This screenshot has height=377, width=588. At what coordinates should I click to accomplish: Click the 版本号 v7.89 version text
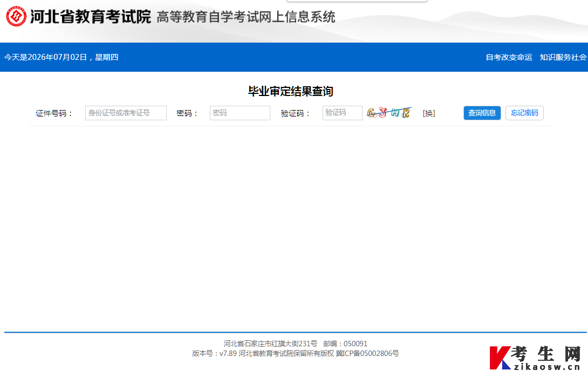coord(215,353)
